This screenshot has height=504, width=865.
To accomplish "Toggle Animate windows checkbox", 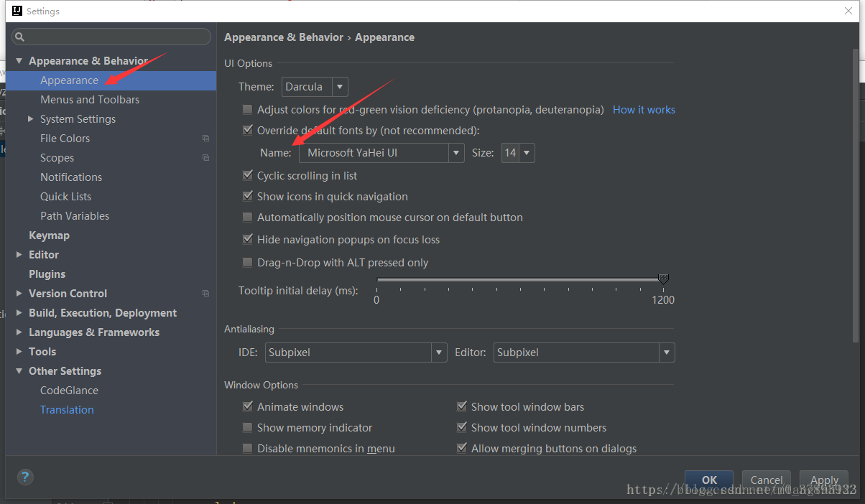I will [x=247, y=407].
